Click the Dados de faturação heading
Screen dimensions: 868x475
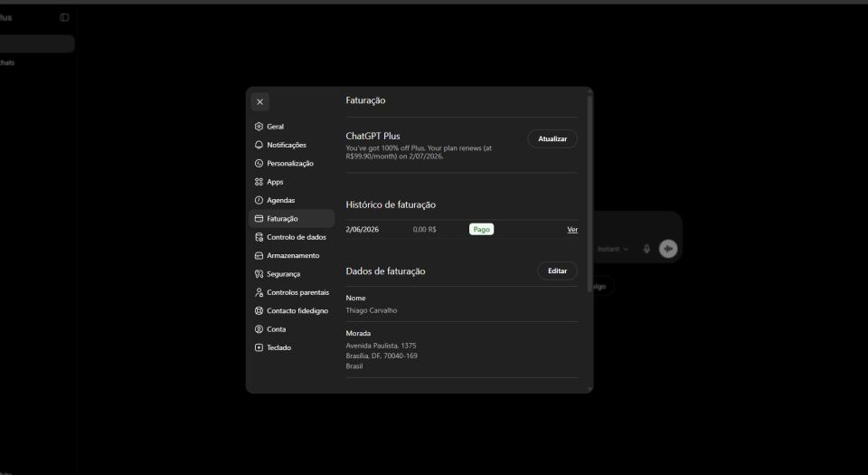pyautogui.click(x=385, y=271)
